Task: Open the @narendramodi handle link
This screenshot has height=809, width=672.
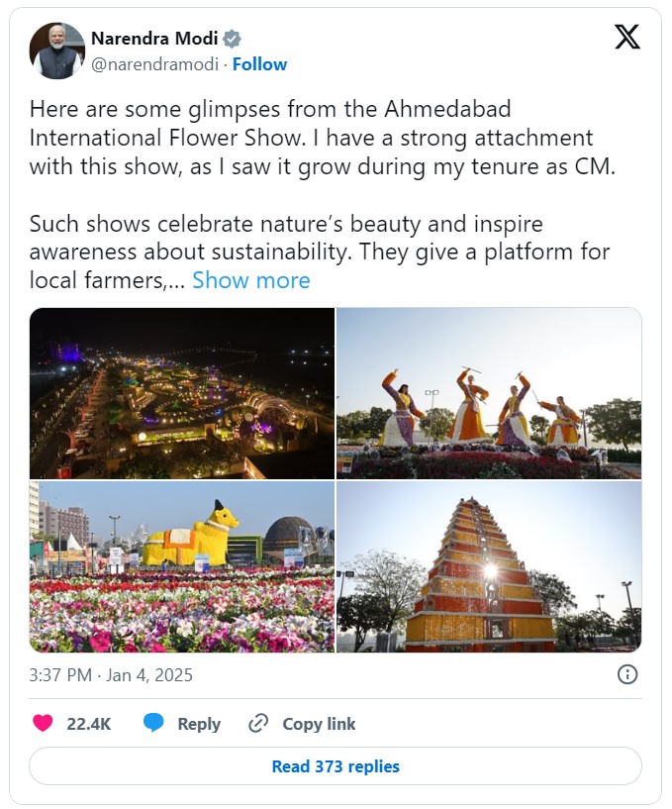Action: click(154, 64)
